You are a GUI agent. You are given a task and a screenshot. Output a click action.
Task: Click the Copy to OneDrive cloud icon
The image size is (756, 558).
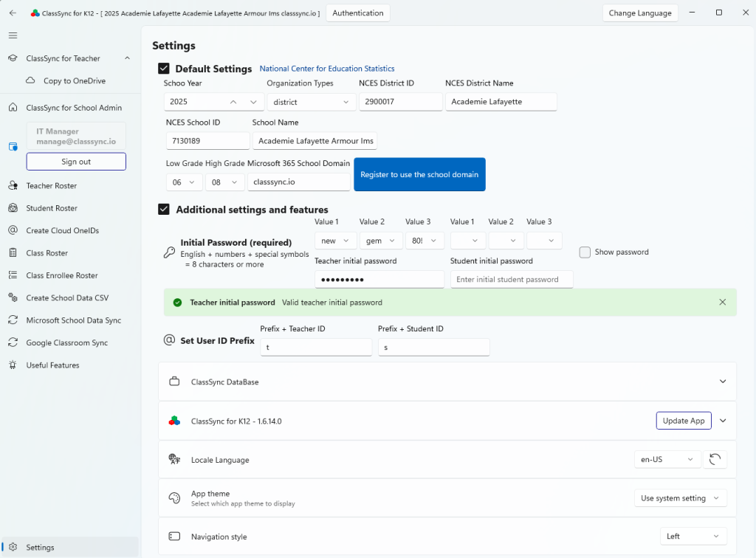click(30, 80)
